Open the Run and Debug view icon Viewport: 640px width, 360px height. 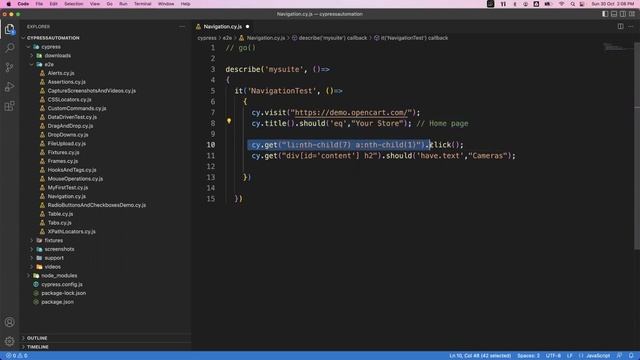[x=9, y=87]
